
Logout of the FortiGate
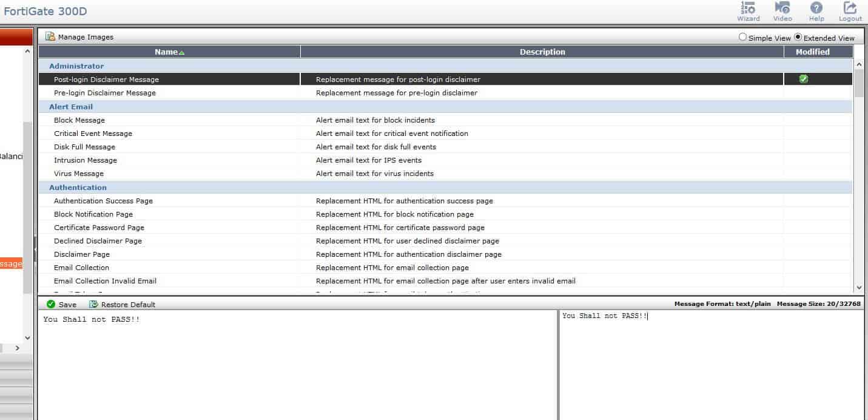(x=849, y=11)
